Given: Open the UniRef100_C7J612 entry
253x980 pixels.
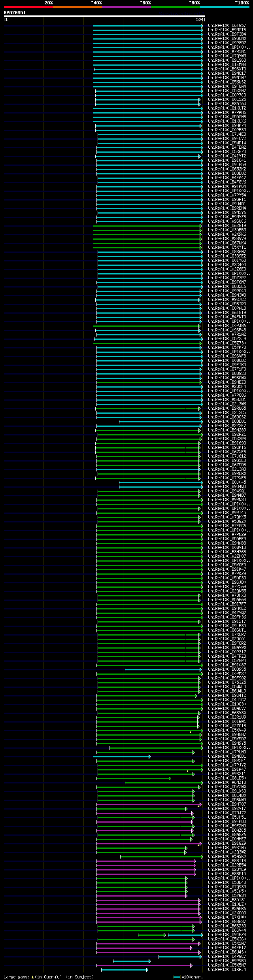Looking at the screenshot, I should (227, 456).
